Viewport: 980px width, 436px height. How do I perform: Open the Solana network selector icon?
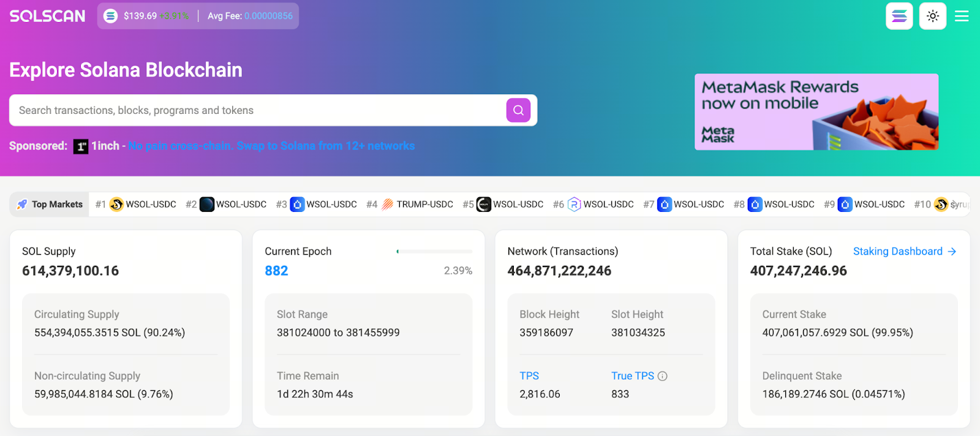coord(899,16)
